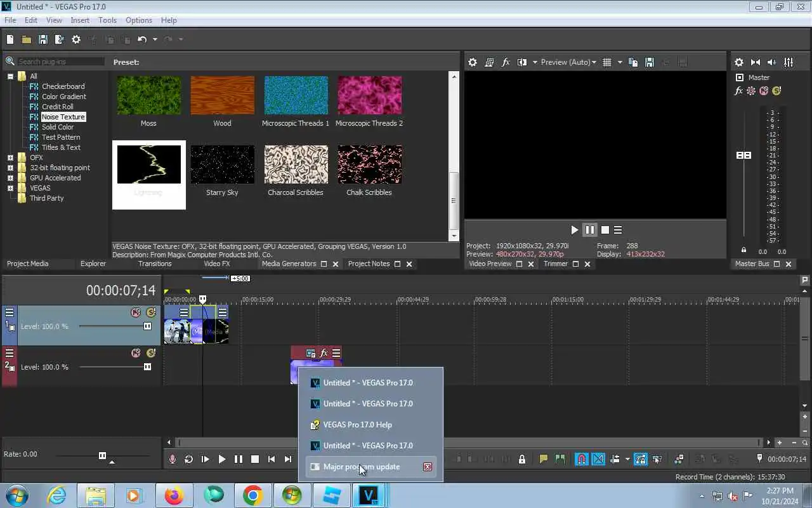Click the Render As icon in the toolbar

pyautogui.click(x=60, y=39)
